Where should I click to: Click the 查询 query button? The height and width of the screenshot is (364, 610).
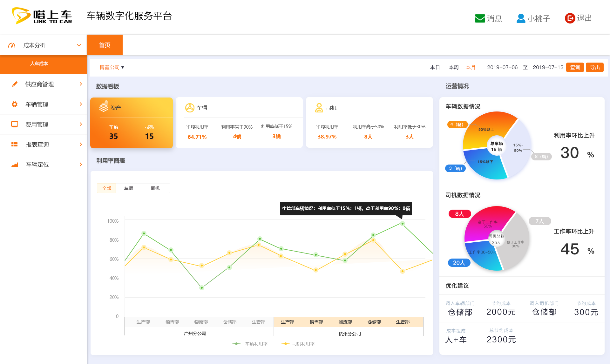(575, 67)
